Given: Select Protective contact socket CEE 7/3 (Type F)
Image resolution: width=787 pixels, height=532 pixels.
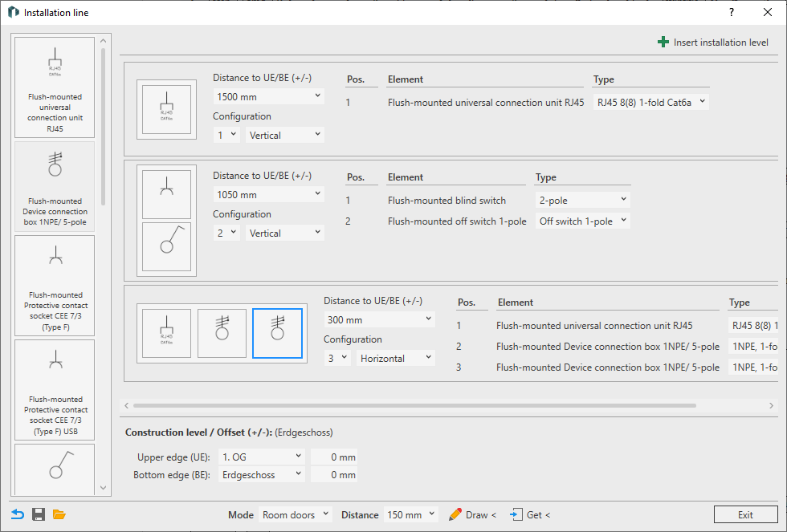Looking at the screenshot, I should tap(55, 286).
